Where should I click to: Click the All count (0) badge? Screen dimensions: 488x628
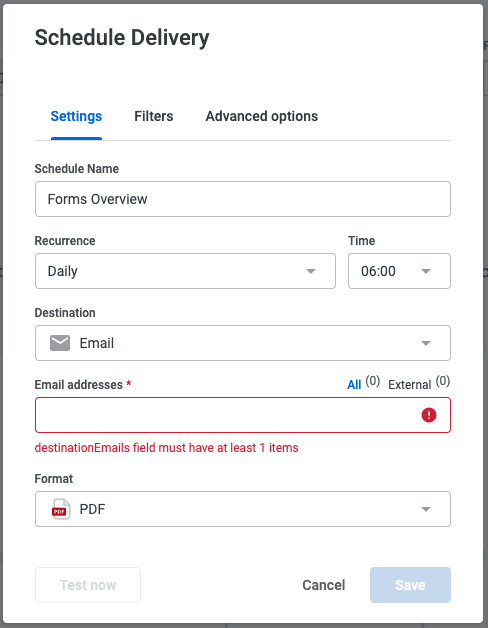(373, 381)
